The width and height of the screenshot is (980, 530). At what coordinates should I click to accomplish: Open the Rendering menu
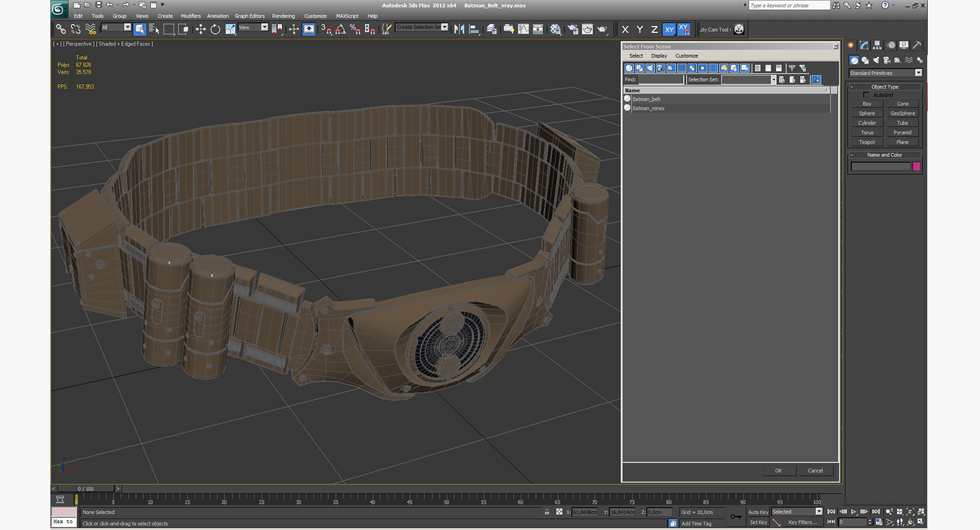(283, 16)
